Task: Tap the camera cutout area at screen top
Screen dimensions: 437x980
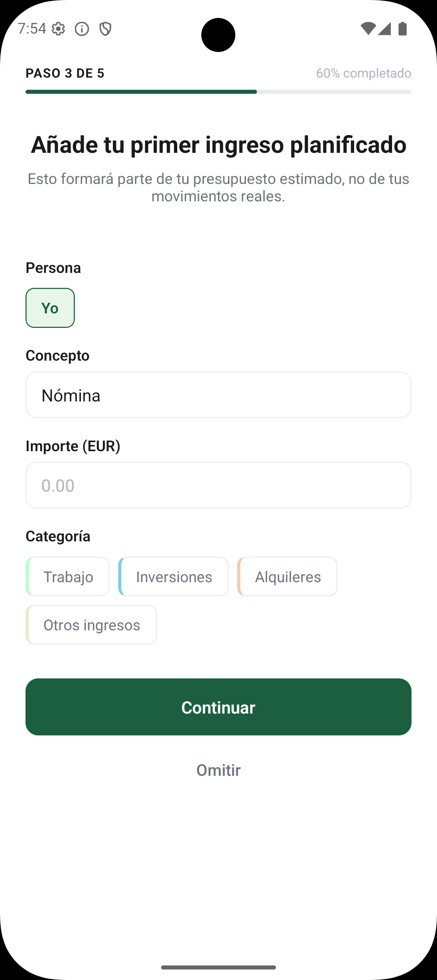Action: tap(218, 35)
